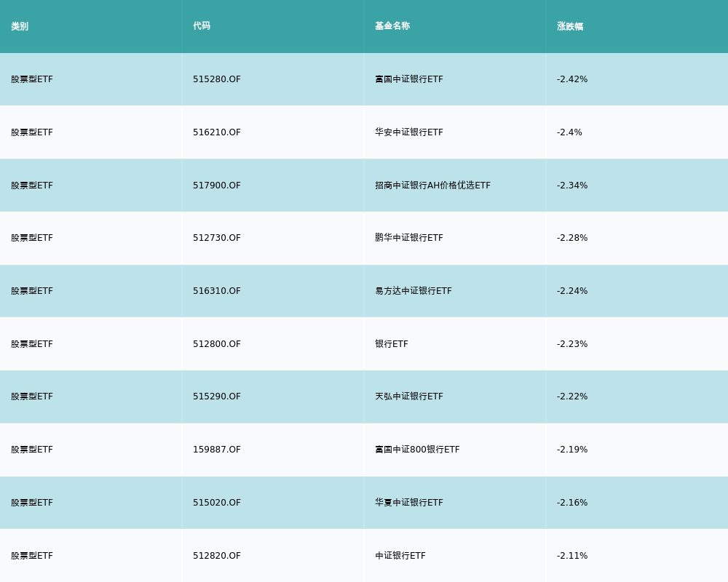
Task: Open 富国中证银行ETF fund name
Action: 409,79
